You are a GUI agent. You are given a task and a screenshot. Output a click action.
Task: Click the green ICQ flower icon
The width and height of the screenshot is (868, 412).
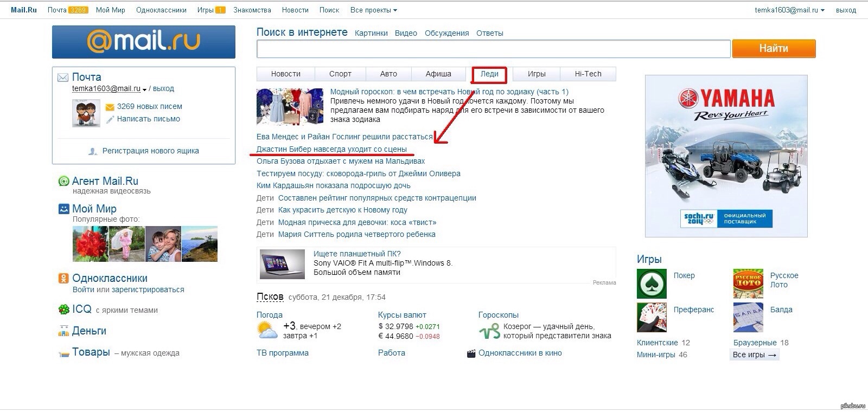tap(63, 310)
